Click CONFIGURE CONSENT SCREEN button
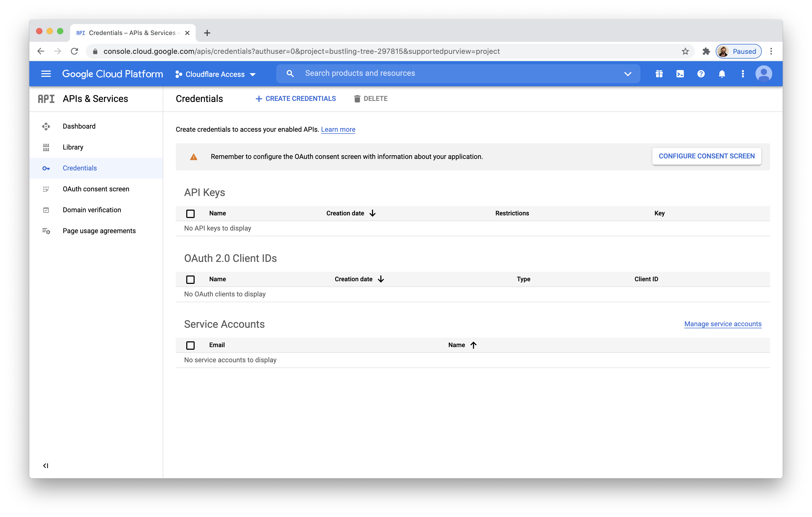 707,156
